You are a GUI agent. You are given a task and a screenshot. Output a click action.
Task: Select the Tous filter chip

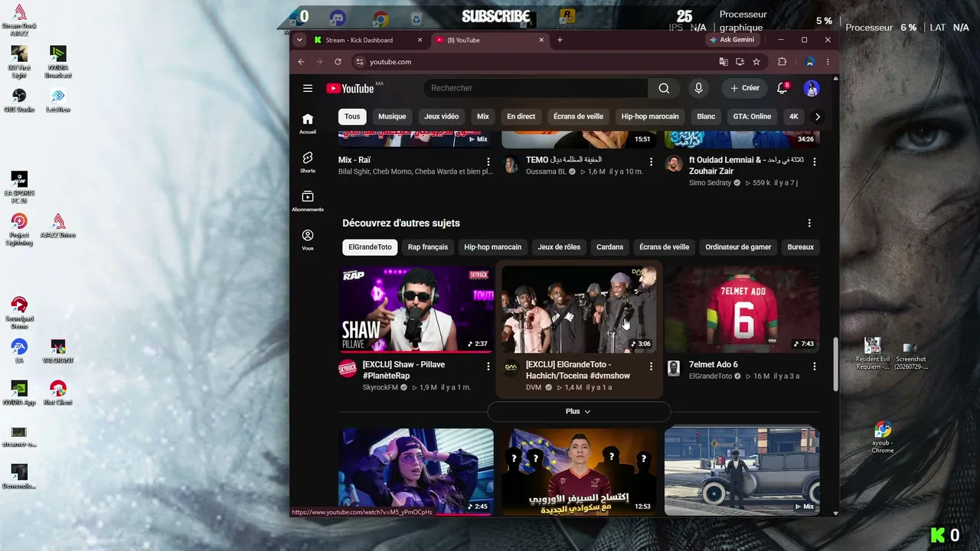[352, 116]
